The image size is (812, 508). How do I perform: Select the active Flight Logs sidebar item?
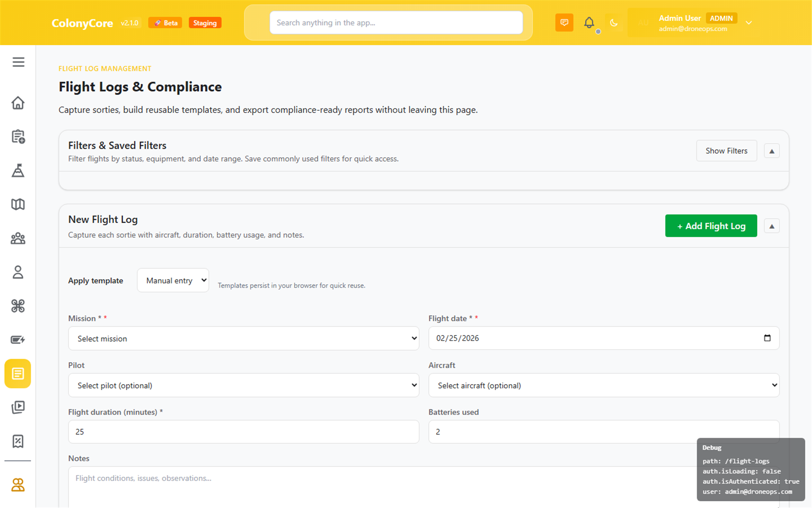[x=18, y=373]
